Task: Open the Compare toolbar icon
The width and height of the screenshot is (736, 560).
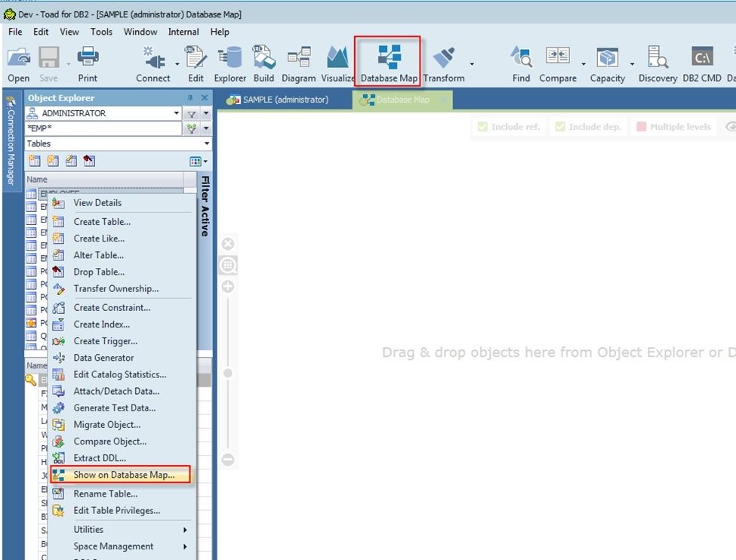Action: pyautogui.click(x=558, y=57)
